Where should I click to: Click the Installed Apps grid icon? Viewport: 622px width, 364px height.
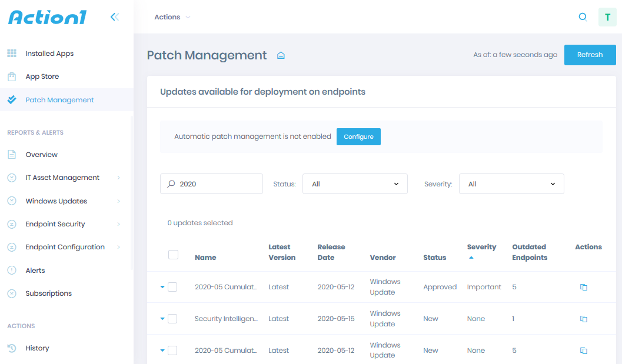12,54
